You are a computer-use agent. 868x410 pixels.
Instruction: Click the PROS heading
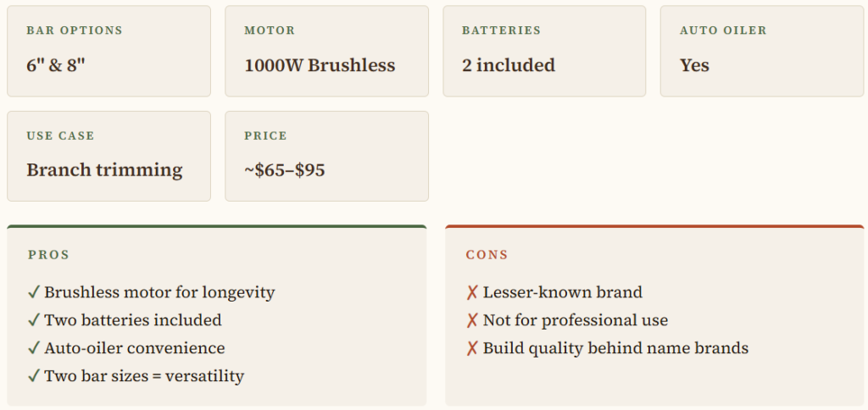click(x=48, y=255)
